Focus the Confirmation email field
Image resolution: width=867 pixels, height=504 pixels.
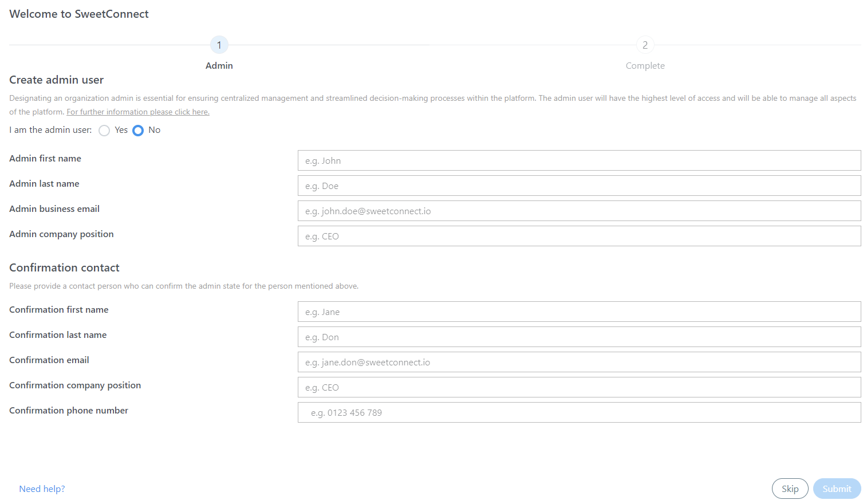click(x=579, y=362)
